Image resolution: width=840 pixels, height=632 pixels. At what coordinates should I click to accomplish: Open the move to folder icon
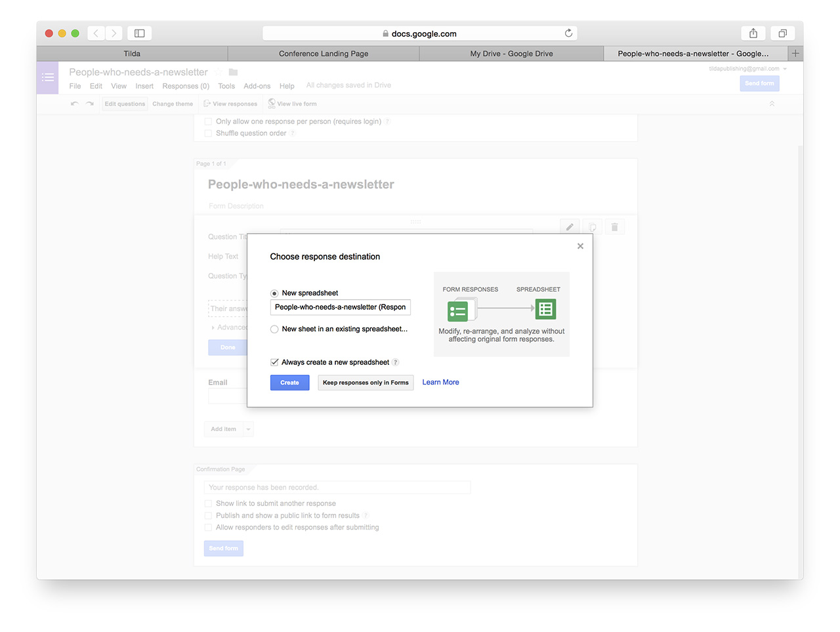point(233,72)
